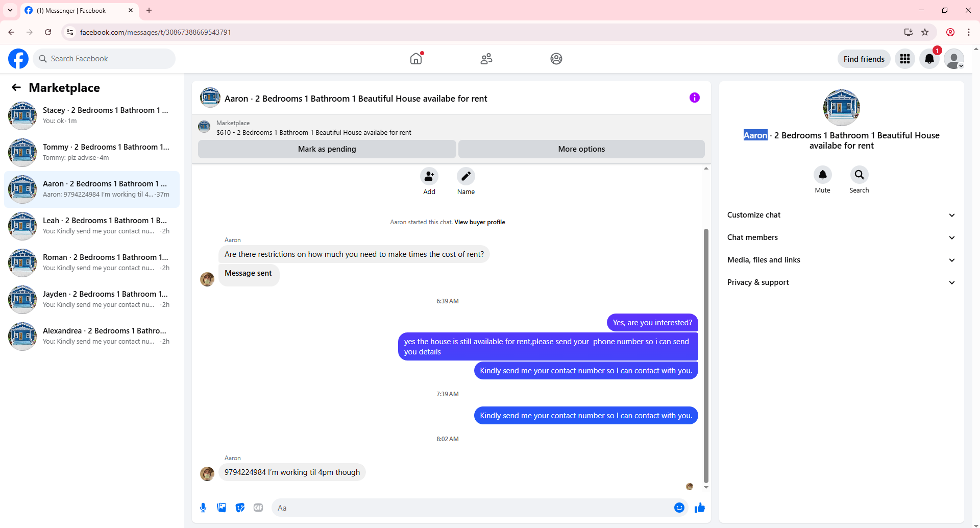Screen dimensions: 980x528
Task: Expand Media, files and links section
Action: point(841,260)
